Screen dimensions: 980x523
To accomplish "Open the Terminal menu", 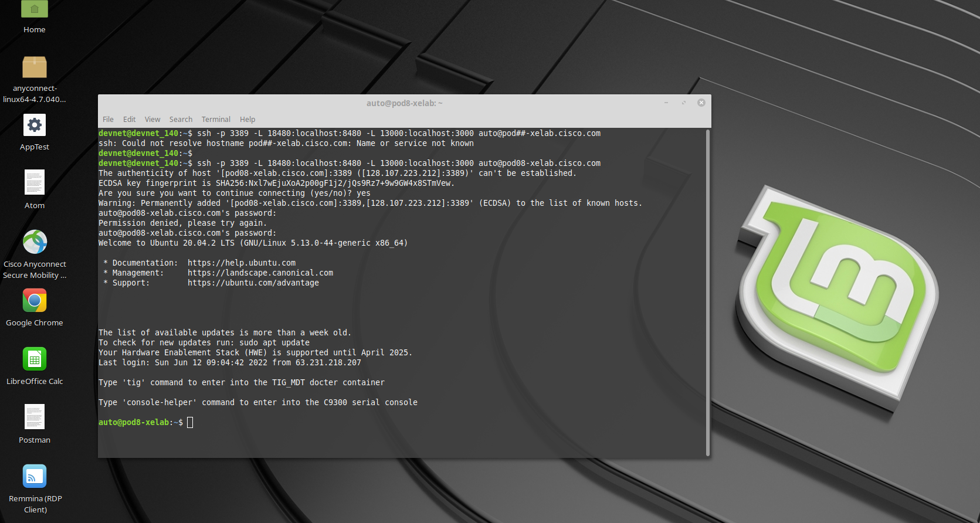I will [216, 119].
